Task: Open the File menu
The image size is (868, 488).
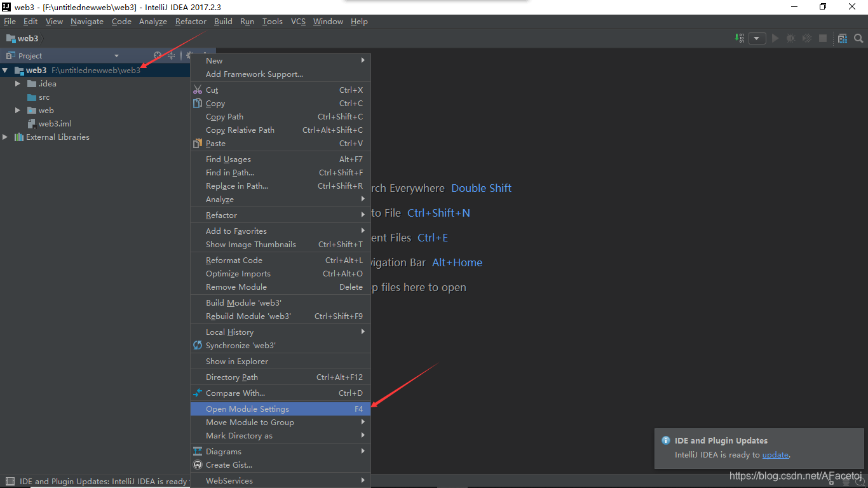Action: [10, 22]
